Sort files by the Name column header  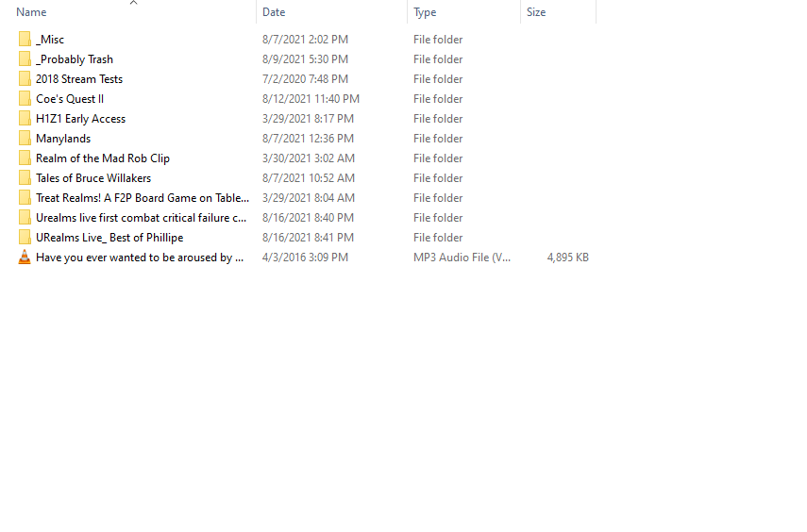[x=31, y=12]
